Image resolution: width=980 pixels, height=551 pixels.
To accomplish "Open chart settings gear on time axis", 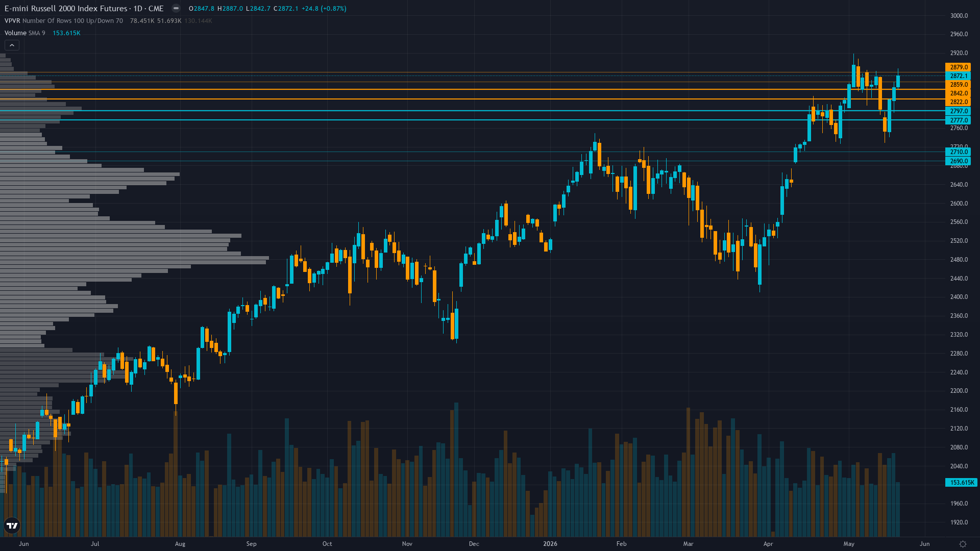I will click(x=963, y=544).
